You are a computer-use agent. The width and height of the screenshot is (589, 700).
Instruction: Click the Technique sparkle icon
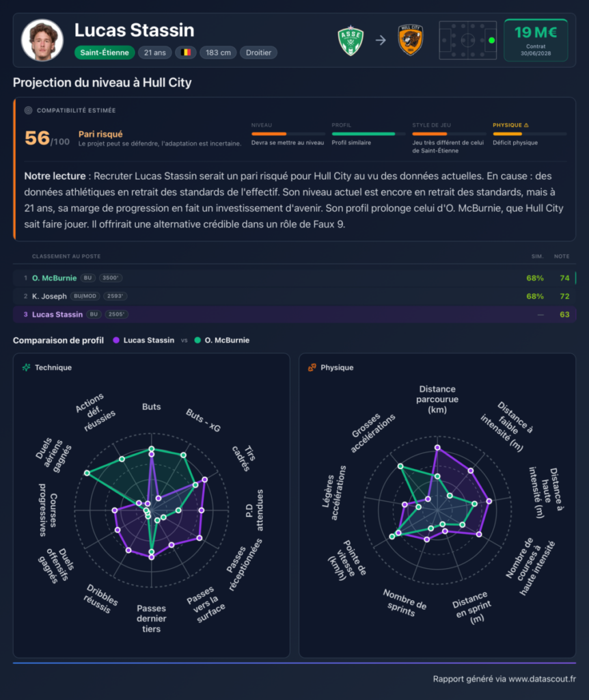tap(27, 367)
